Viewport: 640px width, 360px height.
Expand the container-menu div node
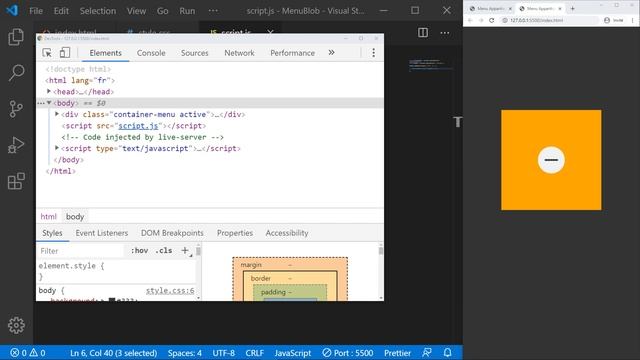(x=57, y=114)
